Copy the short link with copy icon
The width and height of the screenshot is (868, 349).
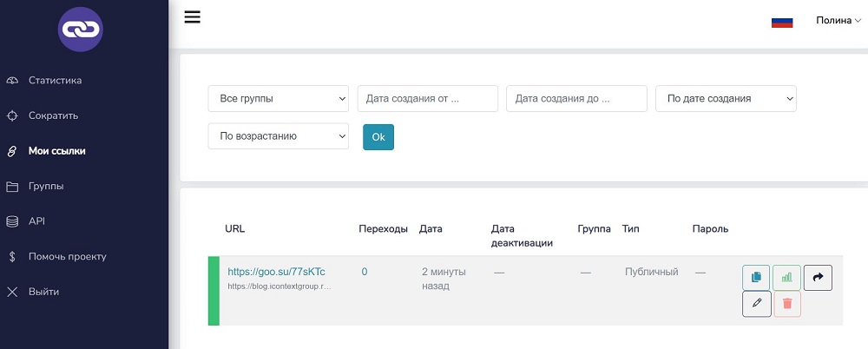tap(756, 278)
